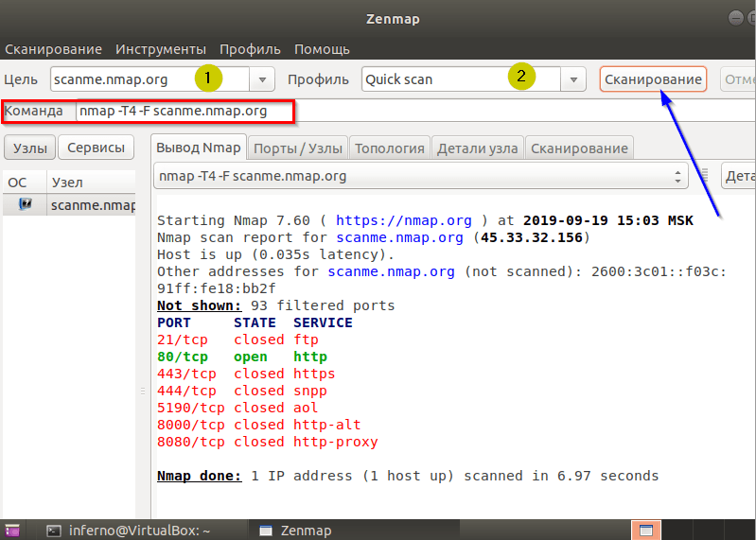Click the Команда nmap command field

[414, 111]
